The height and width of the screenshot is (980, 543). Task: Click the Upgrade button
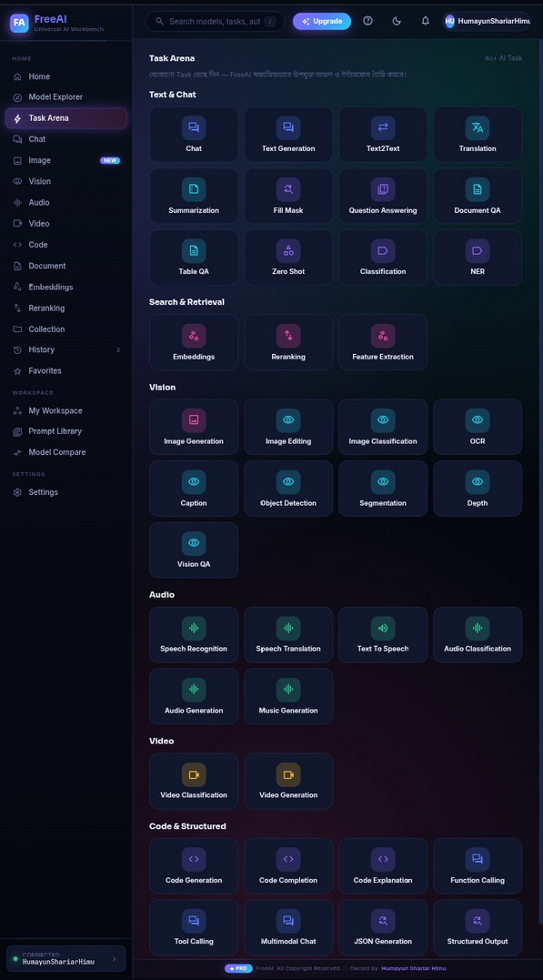[322, 21]
